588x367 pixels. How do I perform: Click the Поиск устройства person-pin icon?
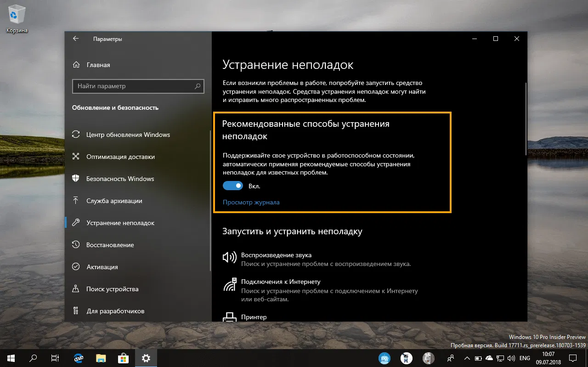coord(76,289)
